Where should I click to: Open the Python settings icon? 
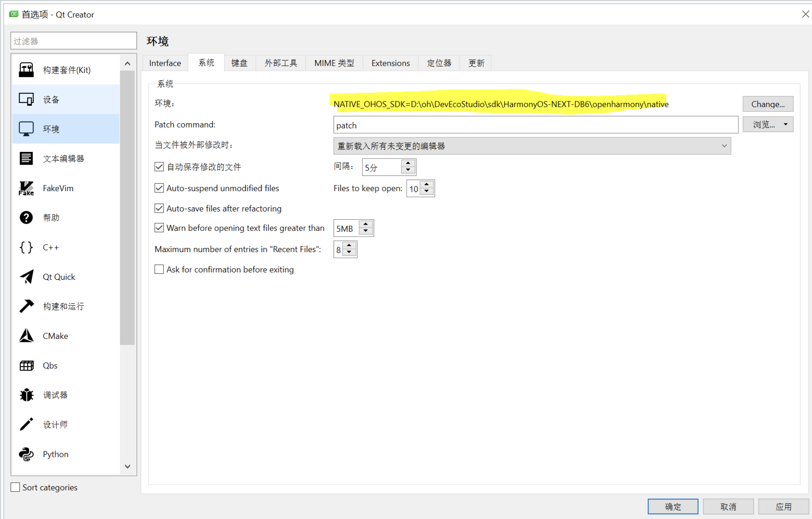(26, 454)
